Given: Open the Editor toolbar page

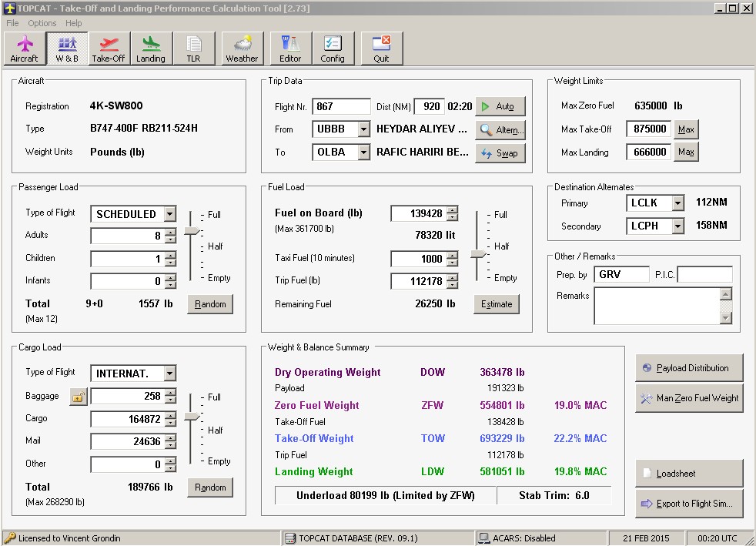Looking at the screenshot, I should point(291,49).
